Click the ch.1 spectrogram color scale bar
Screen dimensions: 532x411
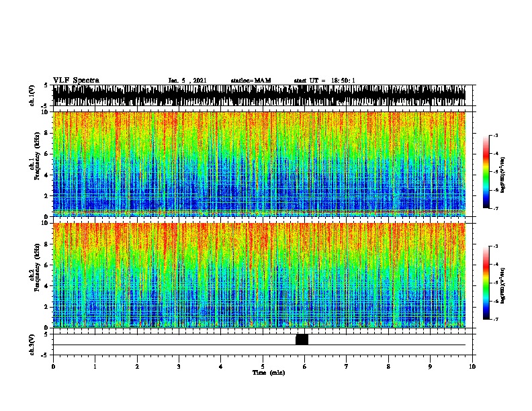[486, 172]
